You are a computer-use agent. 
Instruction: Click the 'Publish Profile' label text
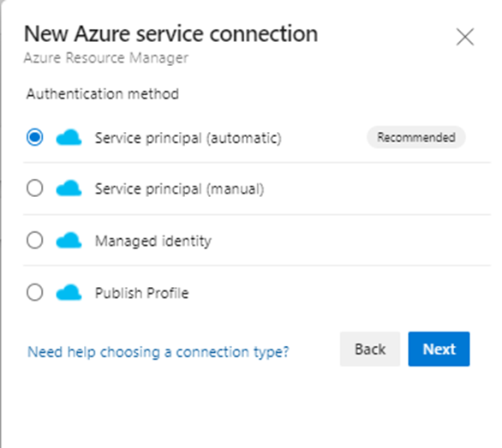tap(142, 293)
